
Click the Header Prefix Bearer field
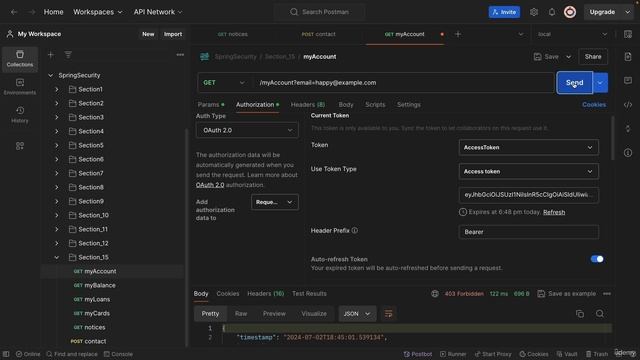529,232
